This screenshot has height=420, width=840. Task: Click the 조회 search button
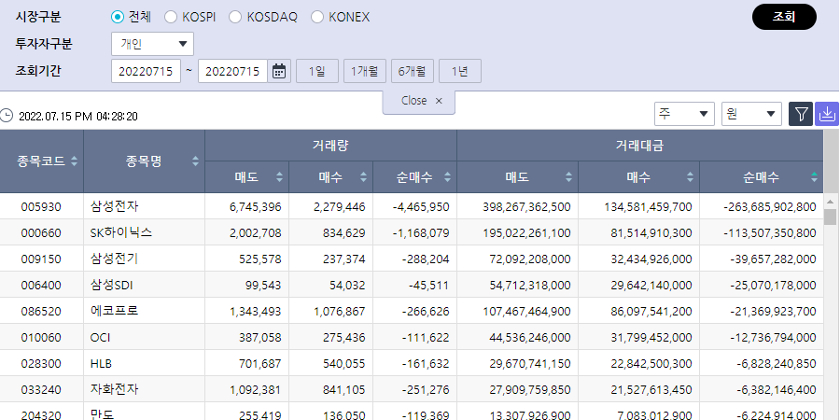pos(784,17)
